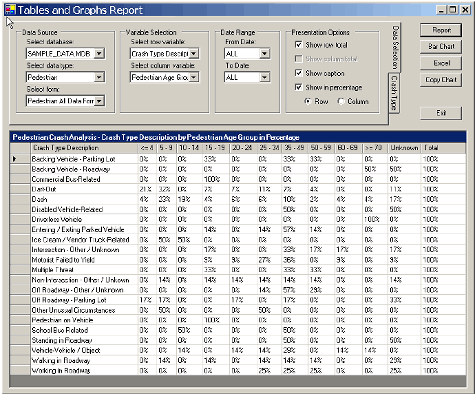Select the Multiple Threat row label
Viewport: 475px width, 394px height.
(x=52, y=270)
